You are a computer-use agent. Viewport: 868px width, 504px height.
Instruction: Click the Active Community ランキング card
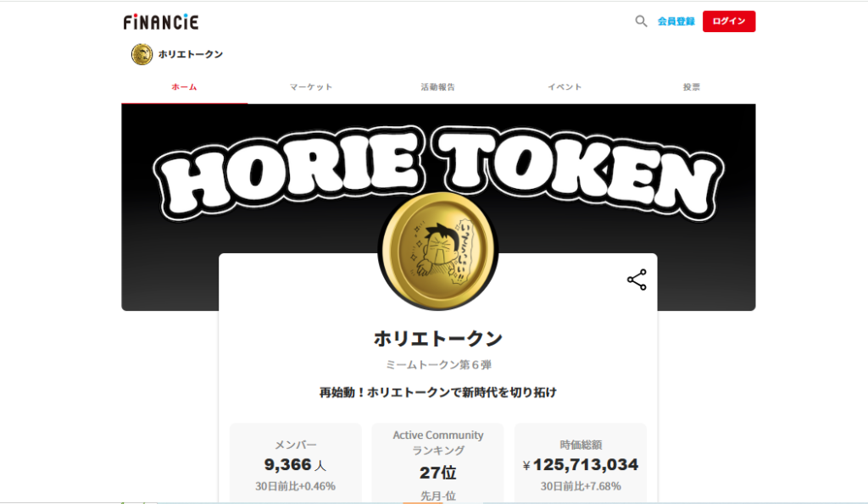(438, 463)
